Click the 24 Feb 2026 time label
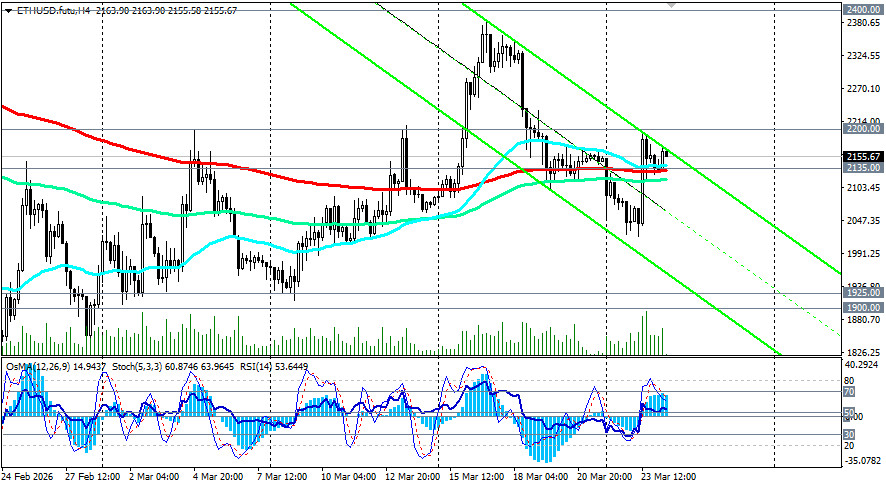Image resolution: width=886 pixels, height=485 pixels. (28, 477)
